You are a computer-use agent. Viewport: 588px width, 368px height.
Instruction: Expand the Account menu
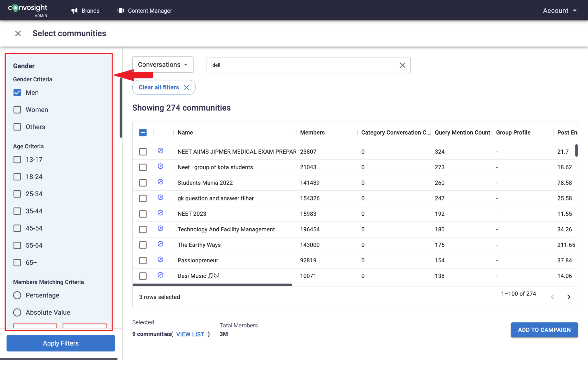click(559, 11)
